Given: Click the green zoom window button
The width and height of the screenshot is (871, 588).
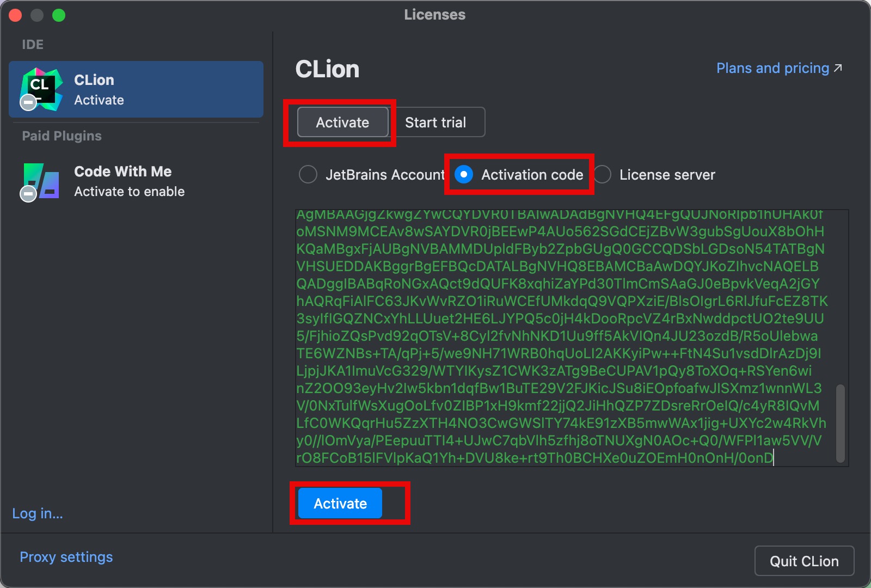Looking at the screenshot, I should coord(59,15).
